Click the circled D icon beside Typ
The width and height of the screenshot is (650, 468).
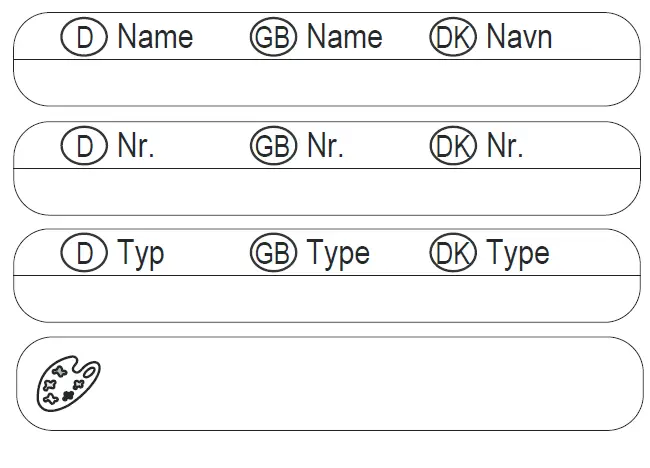pos(85,254)
